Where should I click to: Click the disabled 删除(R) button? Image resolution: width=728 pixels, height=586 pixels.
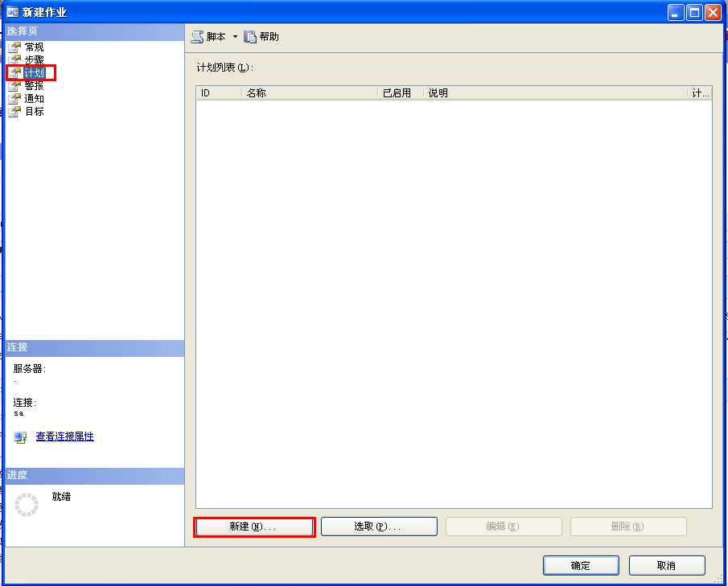pos(628,527)
